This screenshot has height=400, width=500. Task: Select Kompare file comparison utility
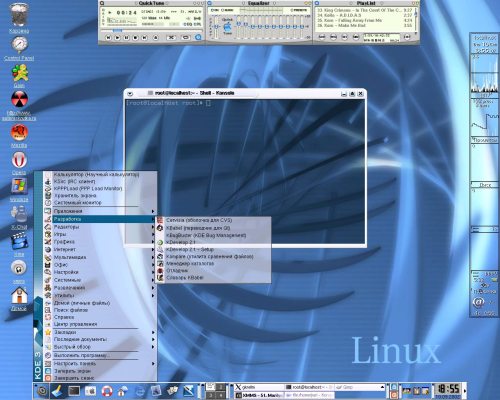(214, 257)
